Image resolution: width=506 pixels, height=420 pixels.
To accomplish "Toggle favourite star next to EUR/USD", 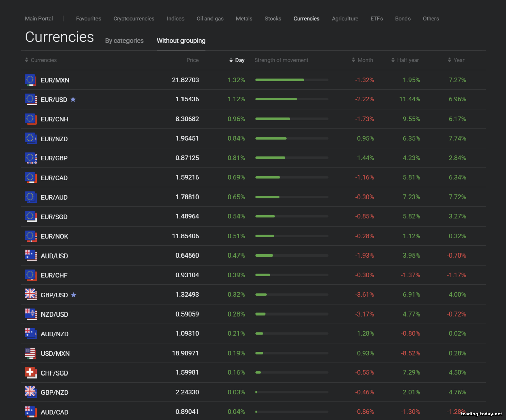I will 73,100.
